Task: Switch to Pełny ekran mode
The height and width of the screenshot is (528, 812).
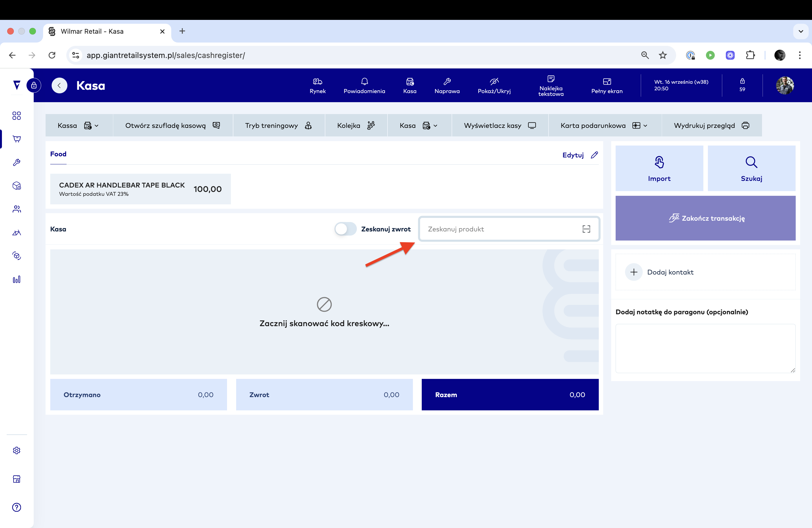Action: click(x=607, y=85)
